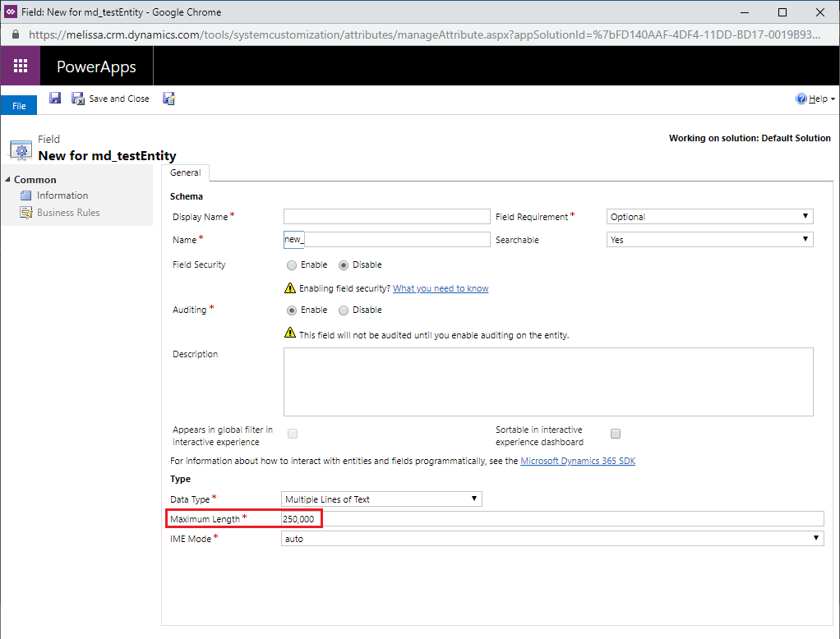The height and width of the screenshot is (639, 840).
Task: Open the Data Type dropdown
Action: click(381, 499)
